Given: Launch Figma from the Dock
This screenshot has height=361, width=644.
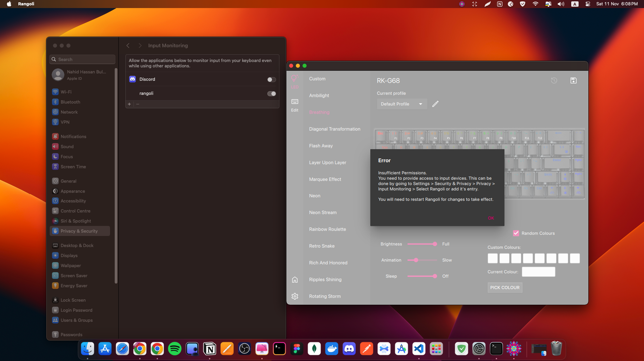Looking at the screenshot, I should 297,349.
